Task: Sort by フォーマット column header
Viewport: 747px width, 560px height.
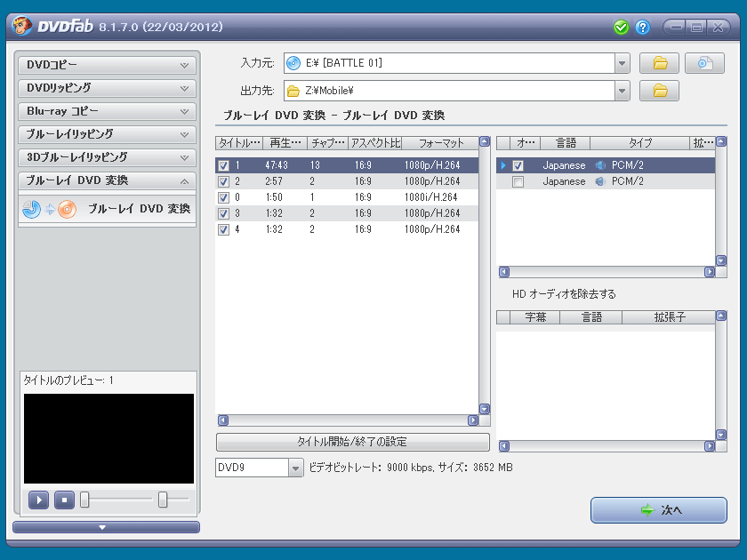Action: pos(441,143)
